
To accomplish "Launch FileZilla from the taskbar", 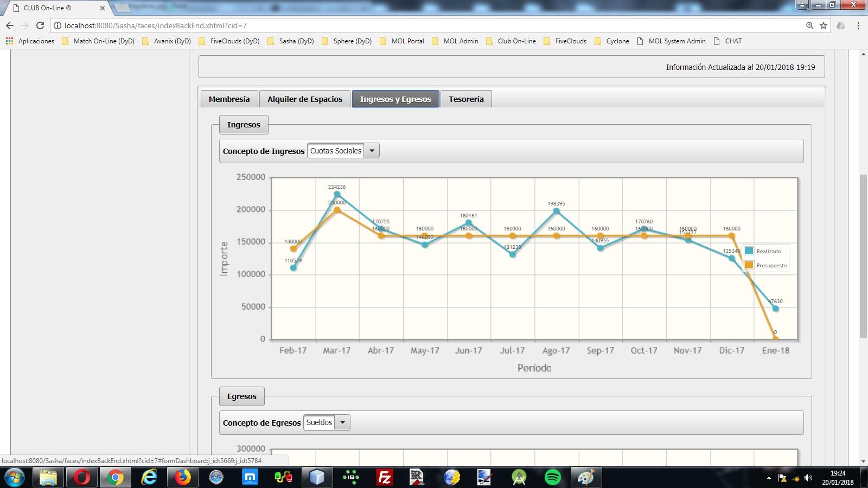I will click(x=384, y=477).
